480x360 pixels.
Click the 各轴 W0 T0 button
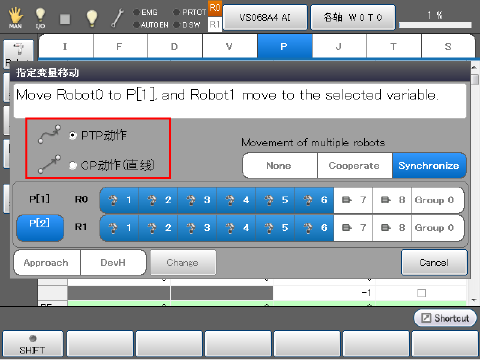click(x=353, y=17)
